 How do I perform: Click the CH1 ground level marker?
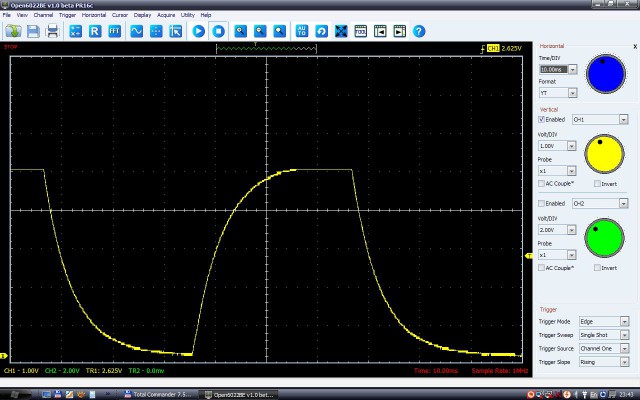(x=4, y=356)
